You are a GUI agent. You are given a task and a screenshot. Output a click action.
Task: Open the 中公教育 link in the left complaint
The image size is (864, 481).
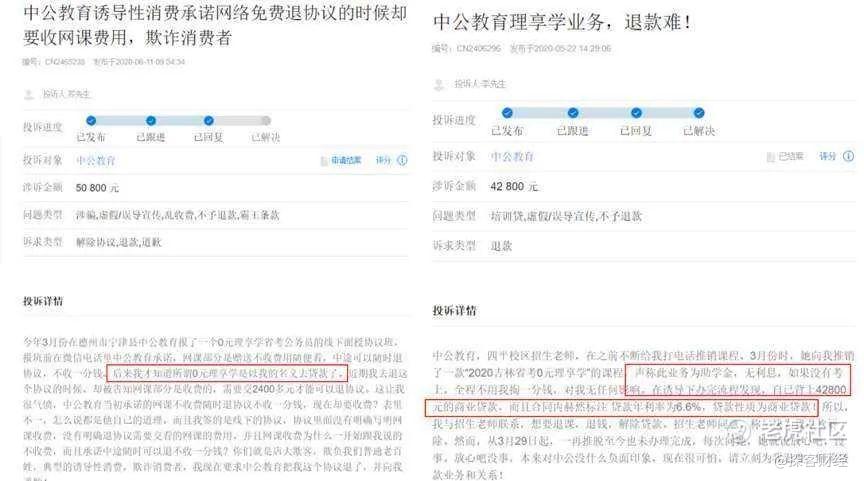tap(96, 161)
